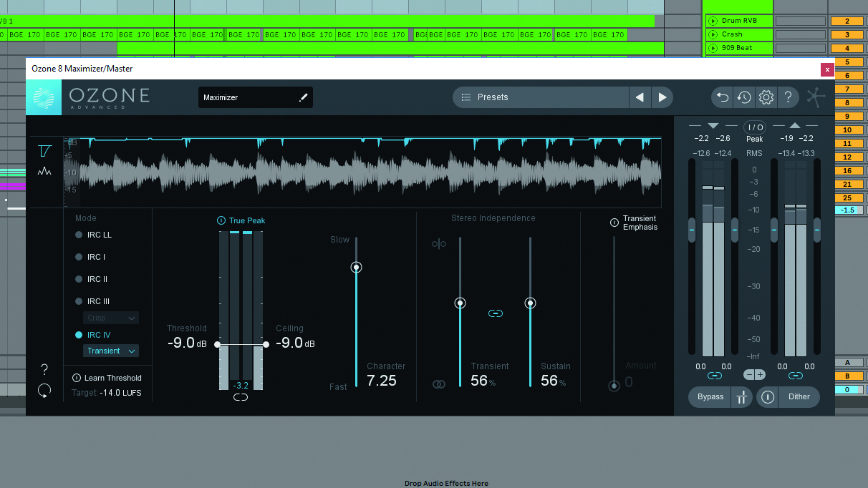Select the IRC I mode

90,257
